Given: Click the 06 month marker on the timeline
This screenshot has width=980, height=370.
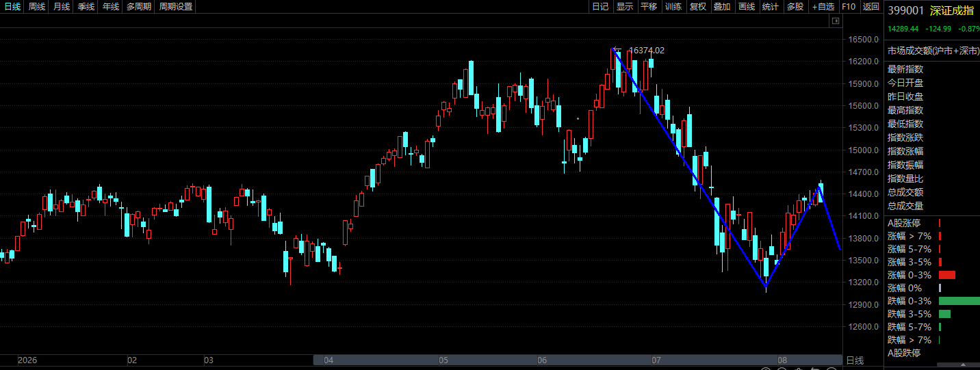Looking at the screenshot, I should coord(542,360).
